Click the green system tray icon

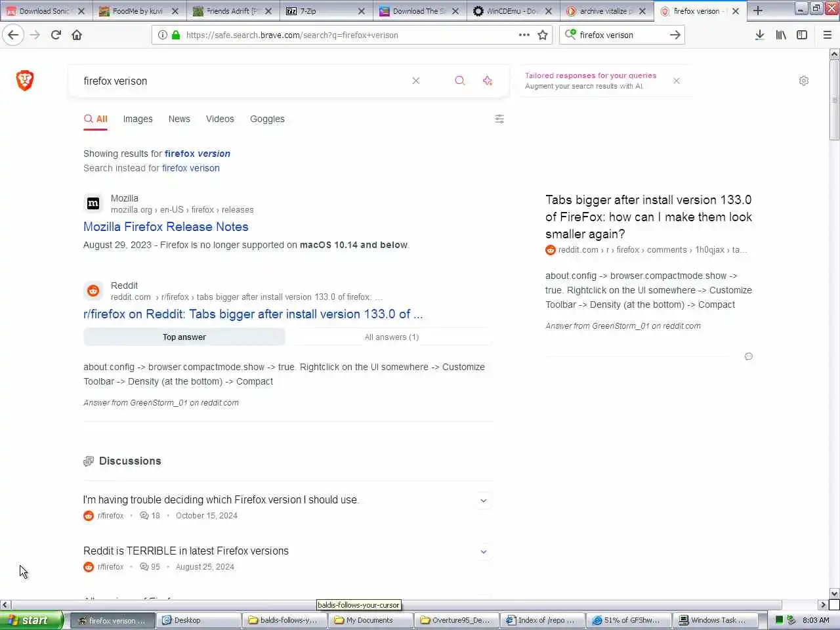[779, 620]
